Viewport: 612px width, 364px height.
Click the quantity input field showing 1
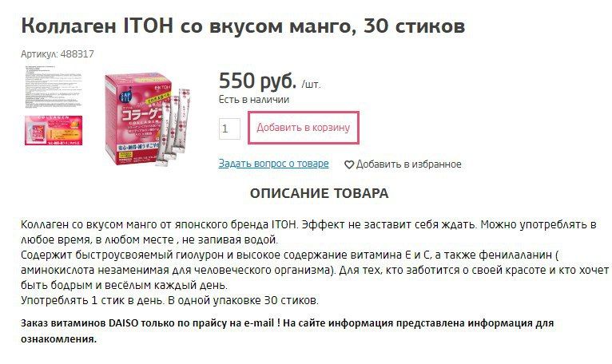pos(229,129)
